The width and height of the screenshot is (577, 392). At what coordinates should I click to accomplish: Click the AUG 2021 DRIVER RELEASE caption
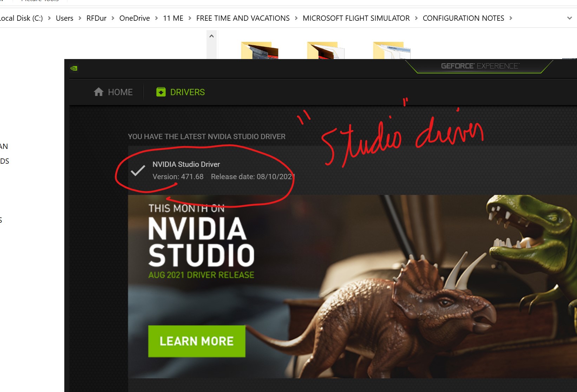pos(201,275)
